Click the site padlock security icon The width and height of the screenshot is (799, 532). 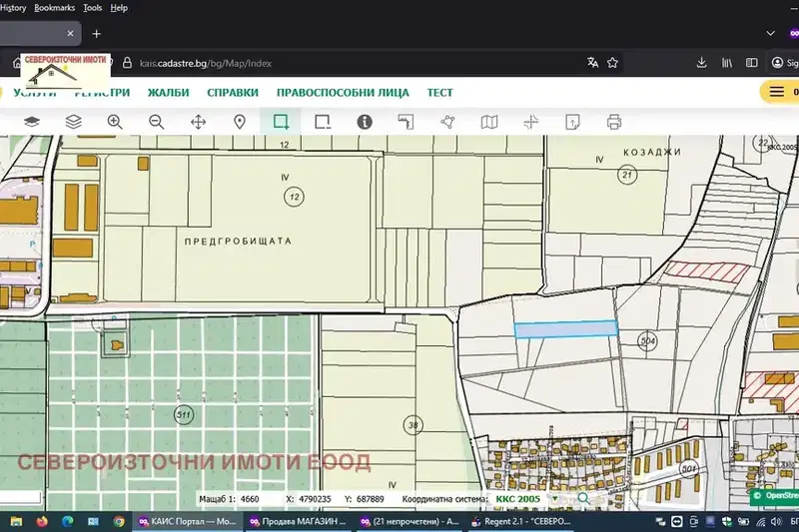128,63
